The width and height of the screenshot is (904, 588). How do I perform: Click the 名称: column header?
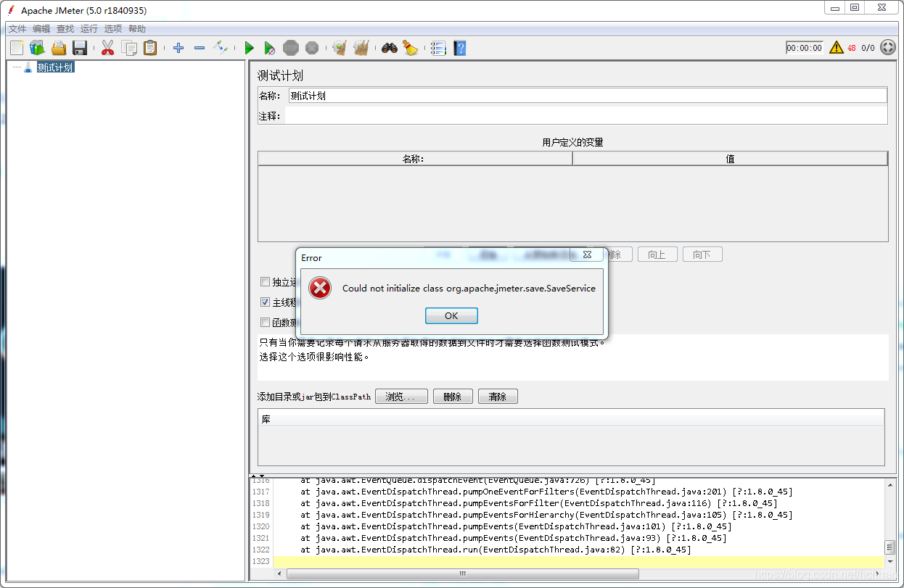click(415, 159)
